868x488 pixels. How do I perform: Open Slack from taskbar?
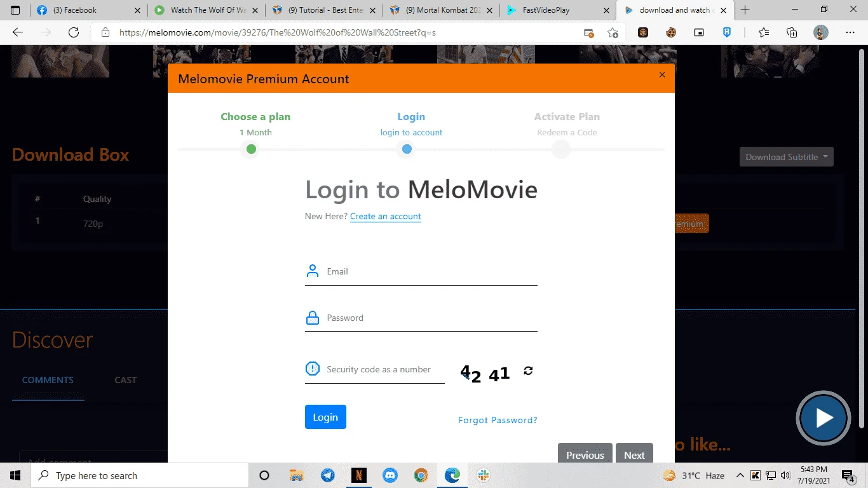point(484,475)
